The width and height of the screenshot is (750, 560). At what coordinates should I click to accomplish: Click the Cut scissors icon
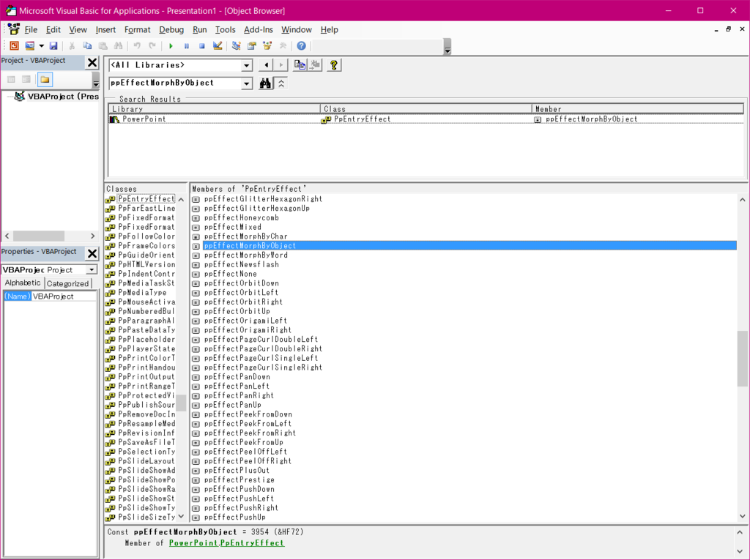(x=72, y=46)
